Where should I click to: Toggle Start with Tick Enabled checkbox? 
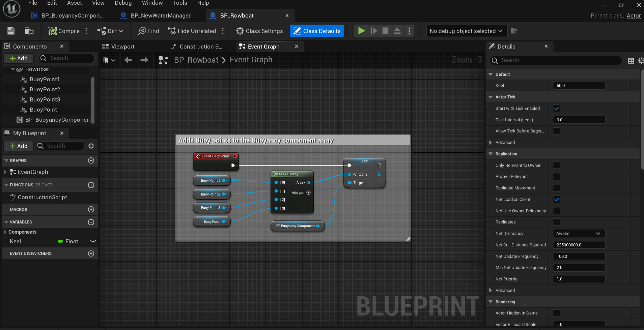point(557,109)
